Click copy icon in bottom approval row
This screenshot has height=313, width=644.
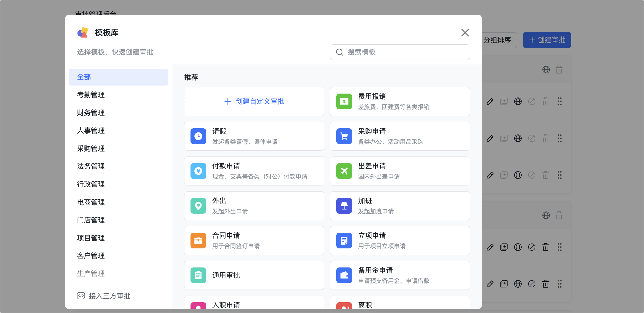click(504, 284)
